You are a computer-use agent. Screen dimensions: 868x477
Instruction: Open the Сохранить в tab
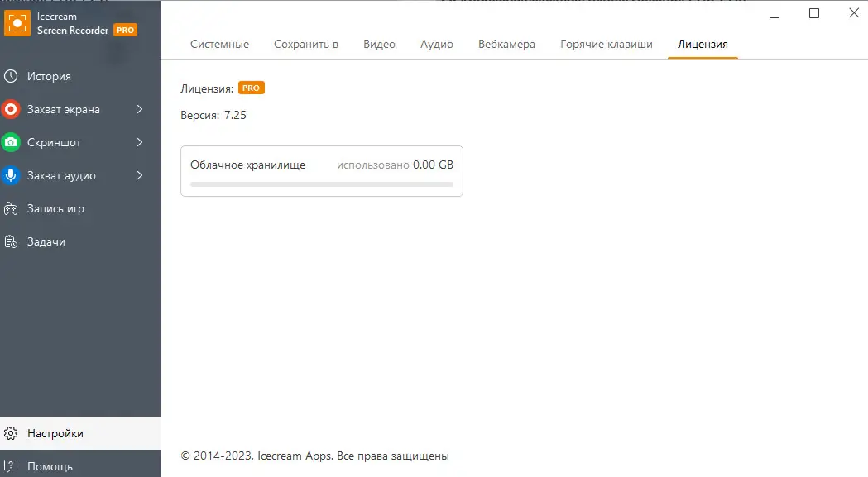point(306,44)
